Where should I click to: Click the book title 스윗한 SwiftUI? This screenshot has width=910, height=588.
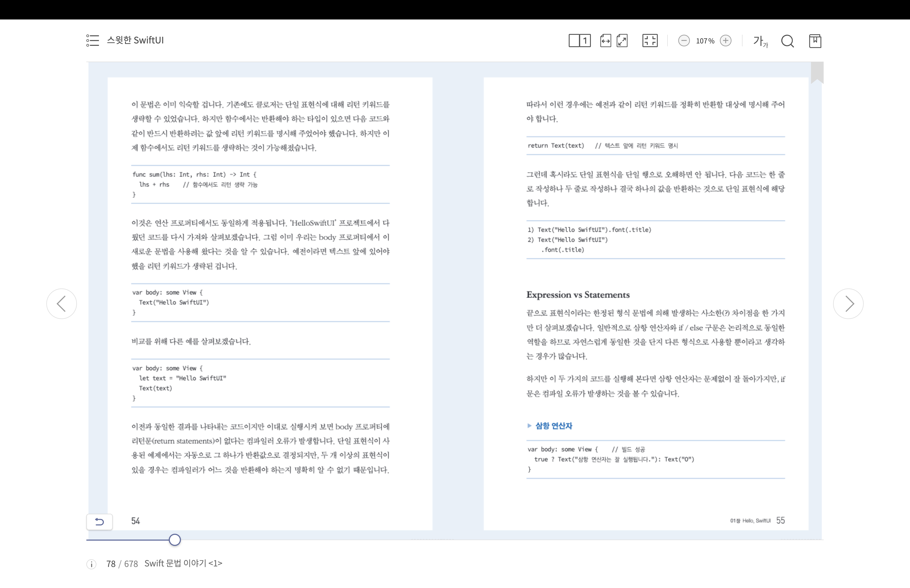coord(135,40)
